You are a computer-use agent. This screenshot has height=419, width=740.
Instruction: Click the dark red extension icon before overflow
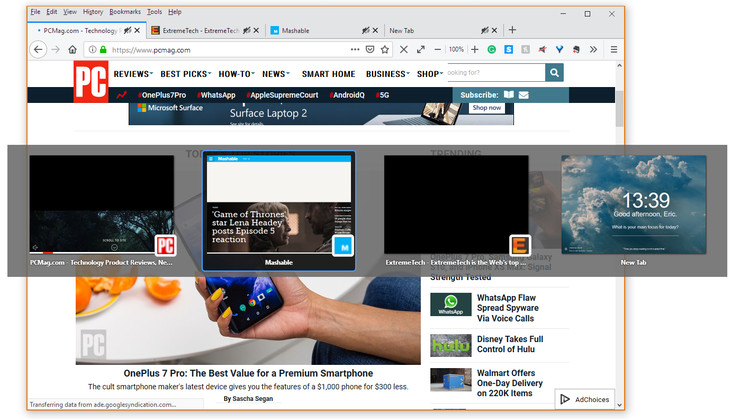coord(576,50)
